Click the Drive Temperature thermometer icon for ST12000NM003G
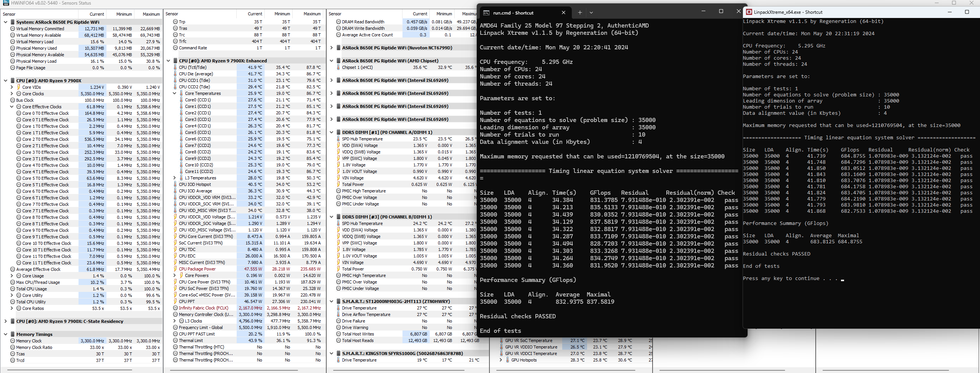 339,308
